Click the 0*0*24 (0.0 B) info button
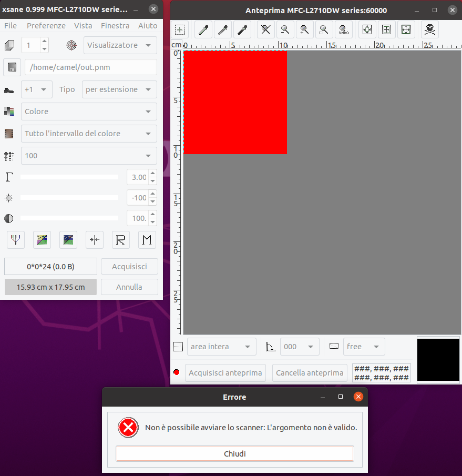This screenshot has height=476, width=462. tap(50, 267)
